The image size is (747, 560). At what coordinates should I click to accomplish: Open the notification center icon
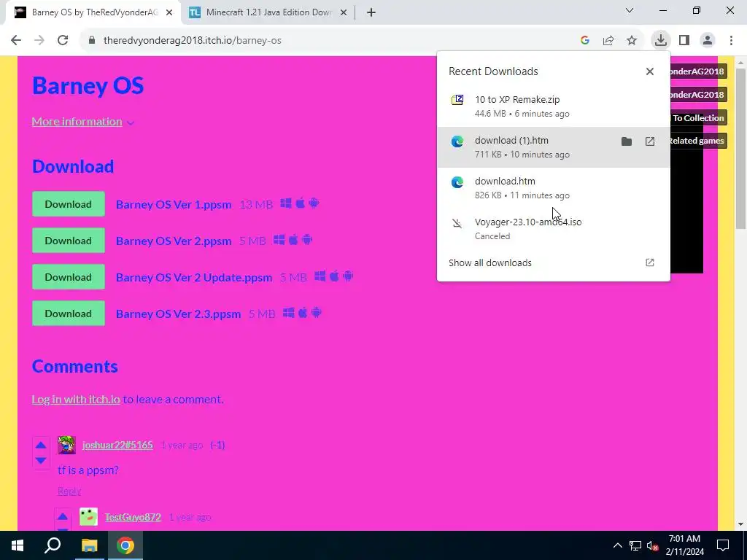(x=723, y=545)
